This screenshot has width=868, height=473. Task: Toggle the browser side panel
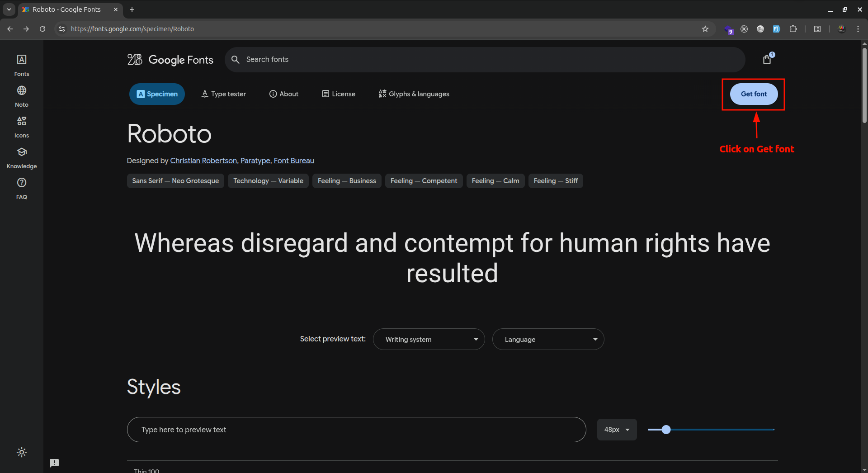[x=817, y=28]
